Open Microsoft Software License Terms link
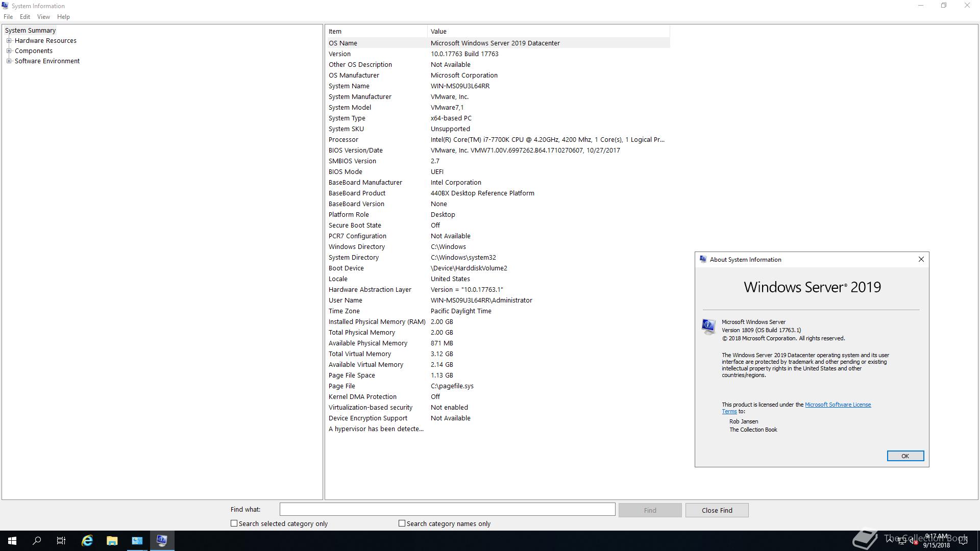 (838, 405)
